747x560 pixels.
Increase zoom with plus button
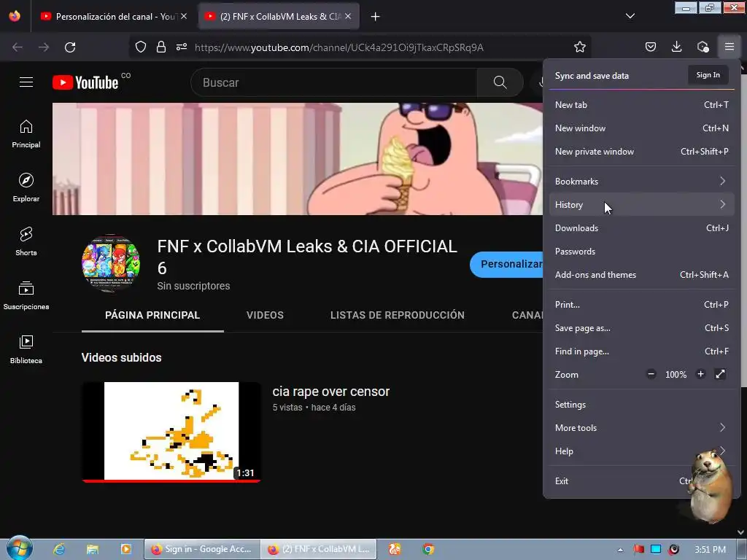700,374
